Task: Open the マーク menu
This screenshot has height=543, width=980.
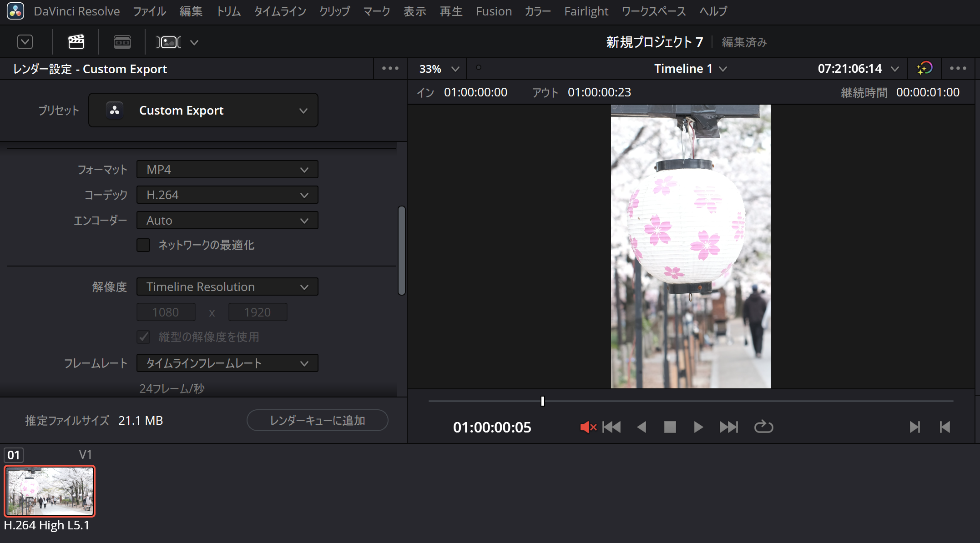Action: tap(376, 11)
